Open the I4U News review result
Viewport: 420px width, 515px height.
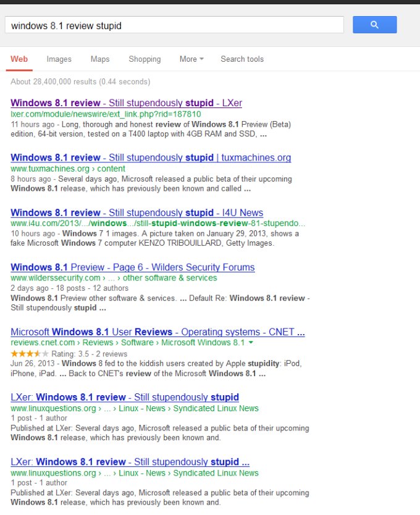click(x=136, y=212)
